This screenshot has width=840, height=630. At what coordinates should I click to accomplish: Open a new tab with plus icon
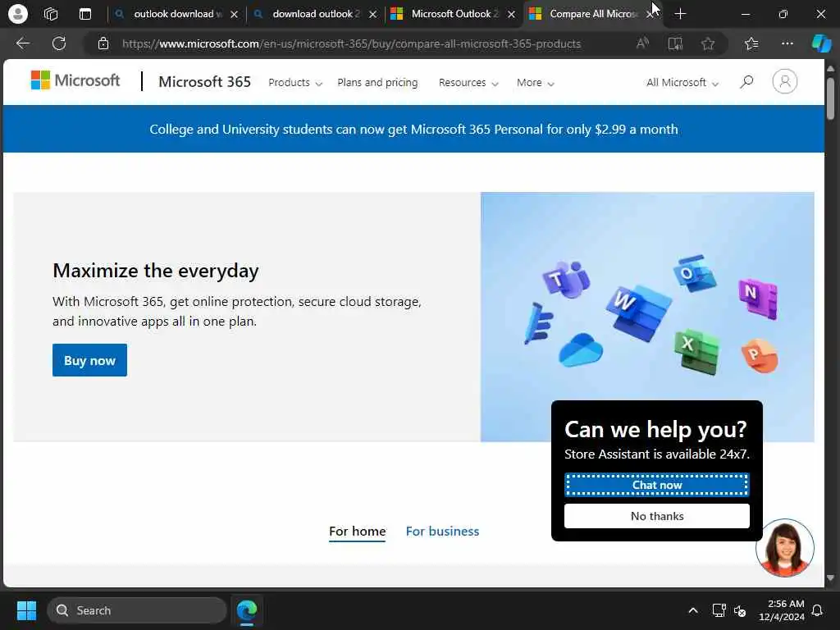tap(680, 14)
